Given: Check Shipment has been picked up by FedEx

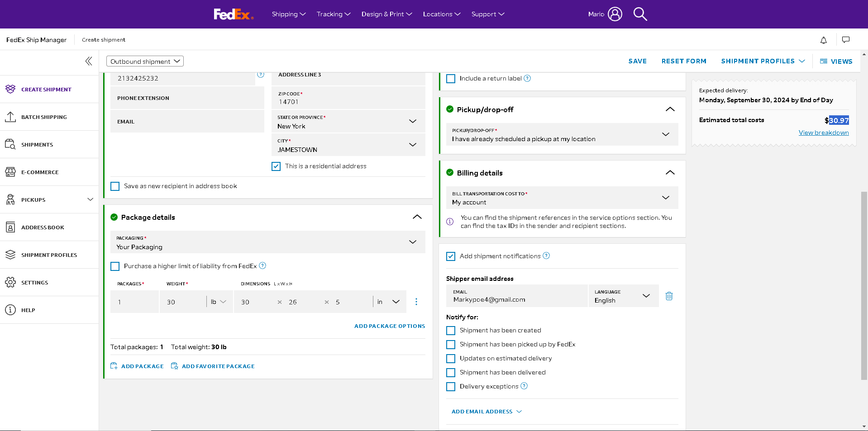Looking at the screenshot, I should click(451, 345).
